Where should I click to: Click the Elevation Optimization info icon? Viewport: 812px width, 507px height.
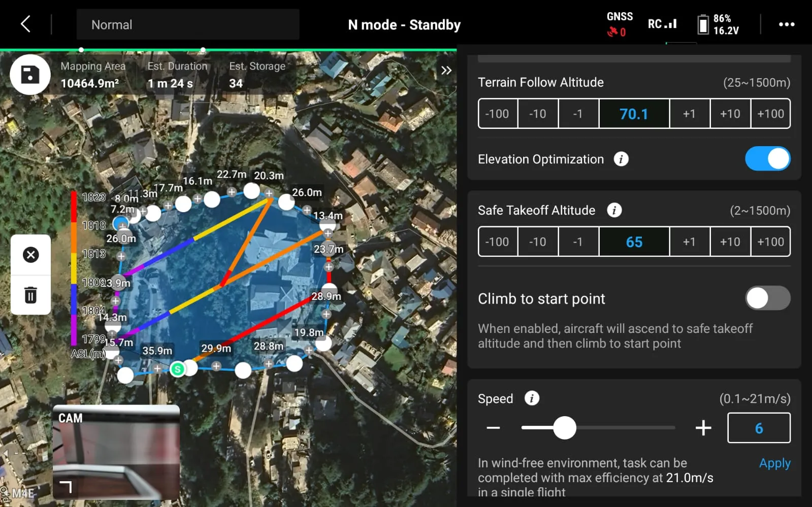pyautogui.click(x=621, y=159)
